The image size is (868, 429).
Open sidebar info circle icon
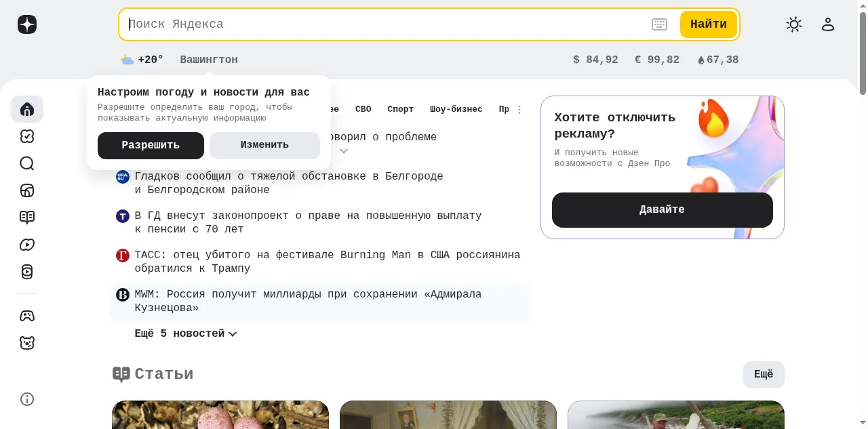tap(27, 399)
